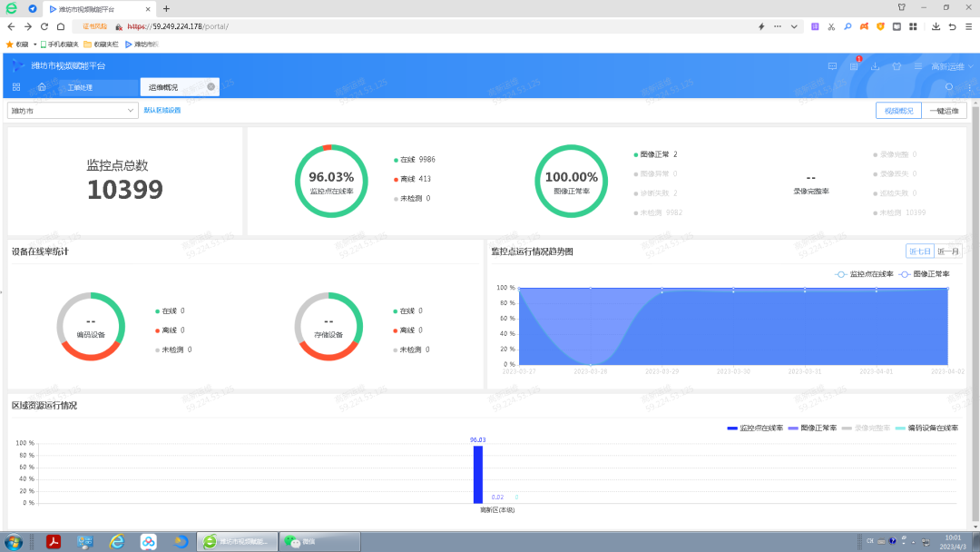Go forward in the browser
980x552 pixels.
point(28,27)
